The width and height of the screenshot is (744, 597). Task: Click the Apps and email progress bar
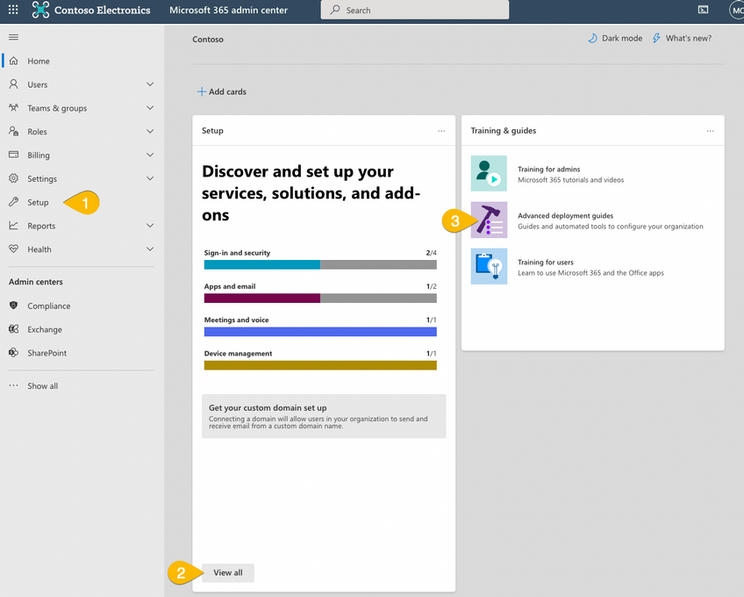point(320,298)
